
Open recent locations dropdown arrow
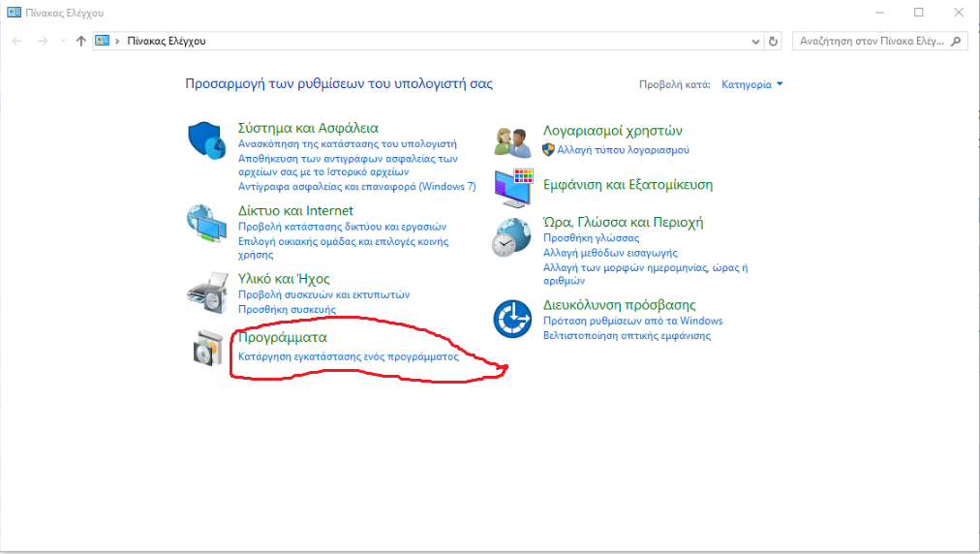pyautogui.click(x=63, y=42)
